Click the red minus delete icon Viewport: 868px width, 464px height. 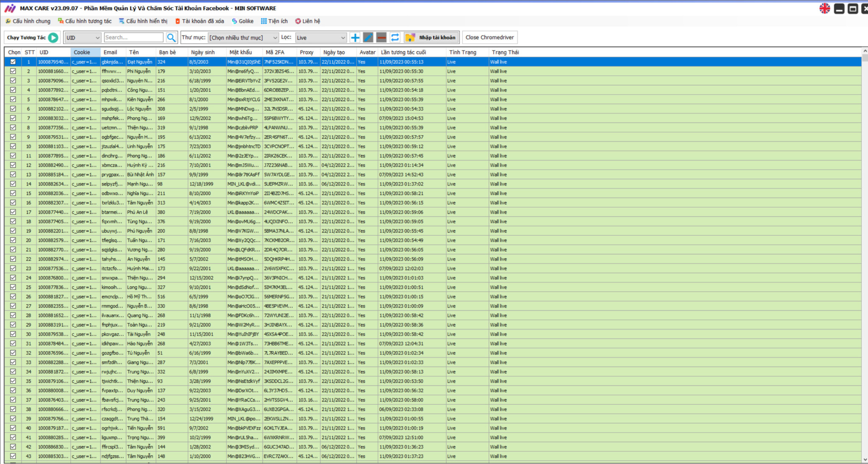point(381,37)
